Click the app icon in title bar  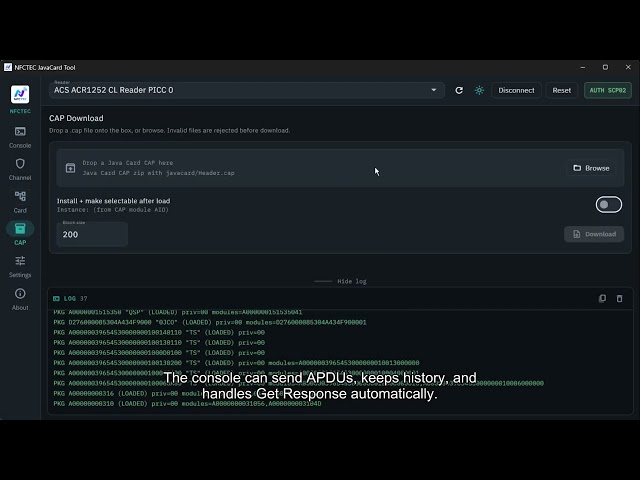click(8, 67)
